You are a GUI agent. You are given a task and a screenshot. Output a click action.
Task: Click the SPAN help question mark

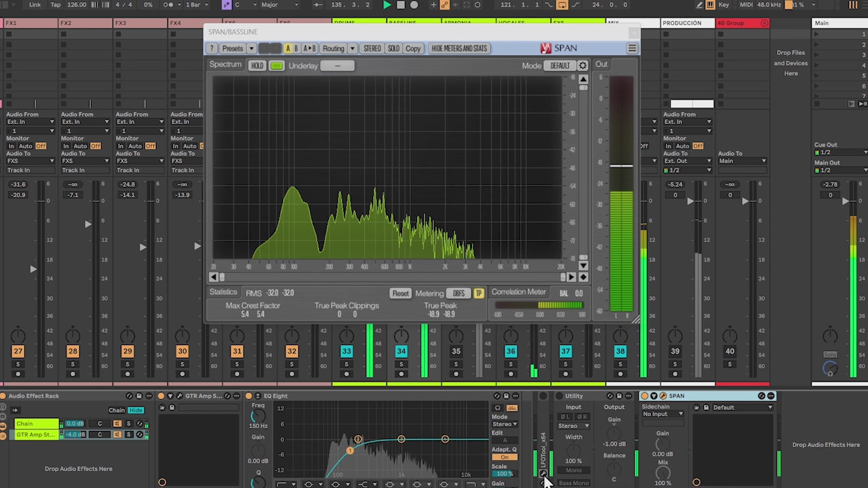coord(212,48)
